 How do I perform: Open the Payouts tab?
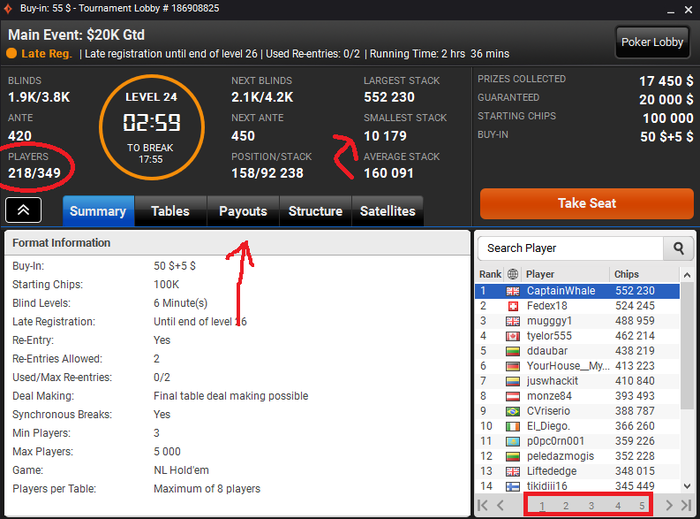pyautogui.click(x=243, y=211)
